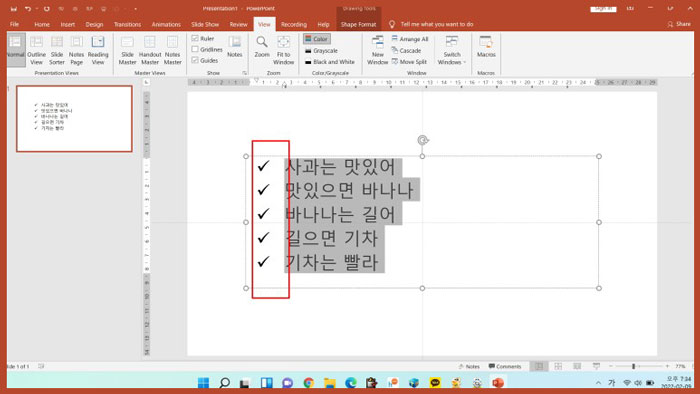700x394 pixels.
Task: Click the zoom in plus button
Action: pyautogui.click(x=667, y=366)
